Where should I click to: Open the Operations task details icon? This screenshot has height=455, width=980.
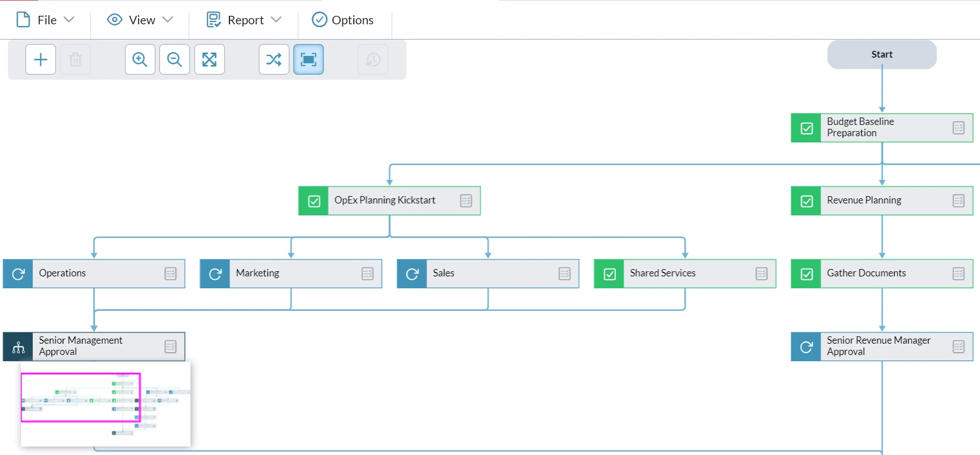pos(170,274)
